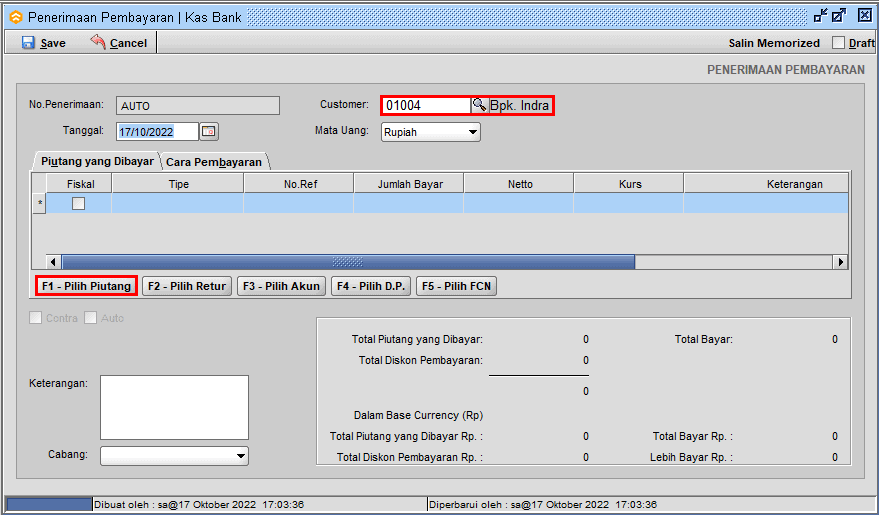Viewport: 879px width, 515px height.
Task: Click the Tanggal date field
Action: pyautogui.click(x=158, y=132)
